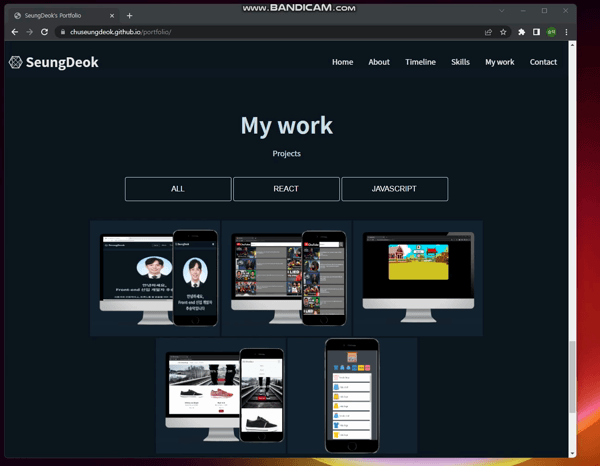Viewport: 600px width, 466px height.
Task: Jump to the Timeline section
Action: (420, 62)
